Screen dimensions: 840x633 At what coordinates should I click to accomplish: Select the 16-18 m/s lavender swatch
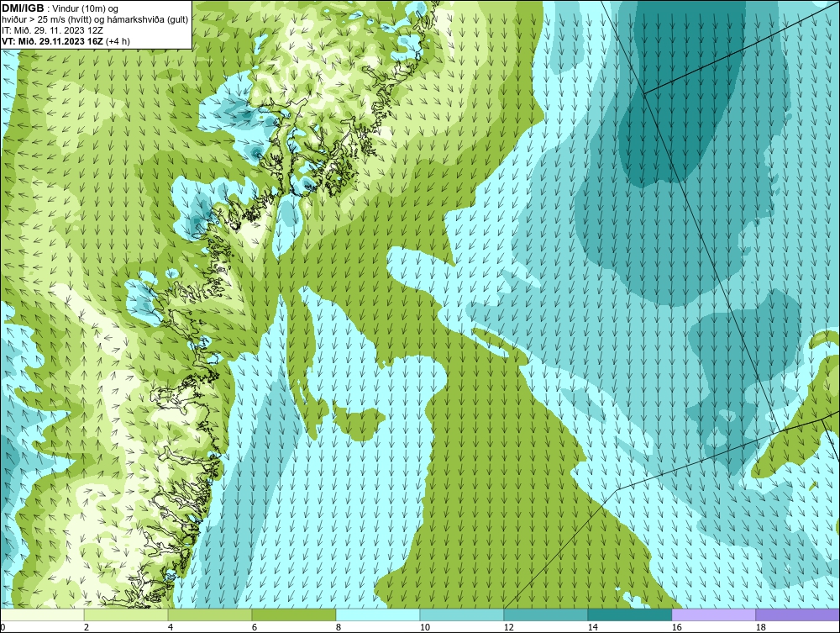coord(713,615)
